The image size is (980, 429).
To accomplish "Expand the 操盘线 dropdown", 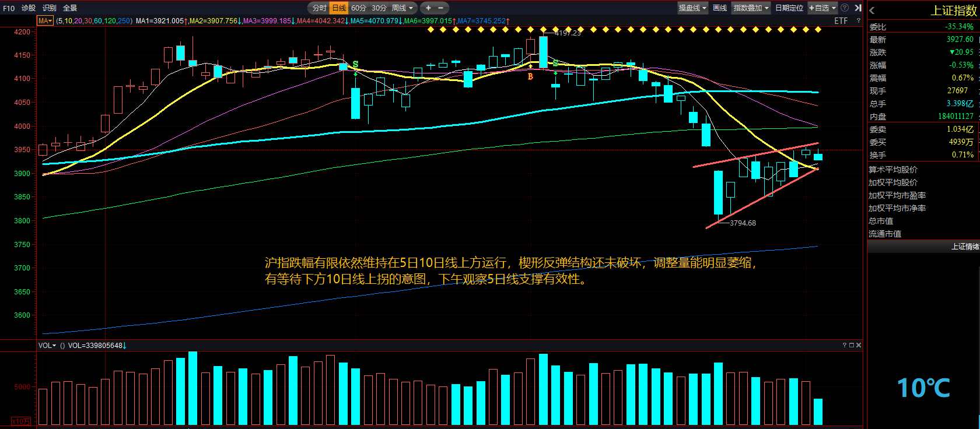I will 692,8.
